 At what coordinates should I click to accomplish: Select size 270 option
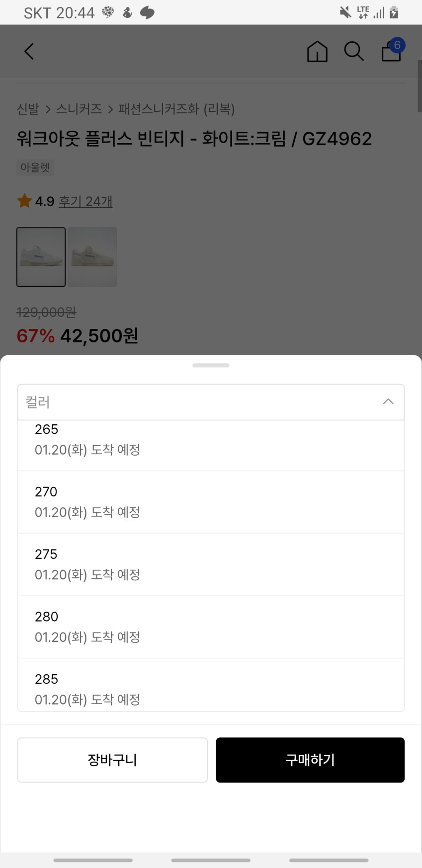[x=211, y=502]
